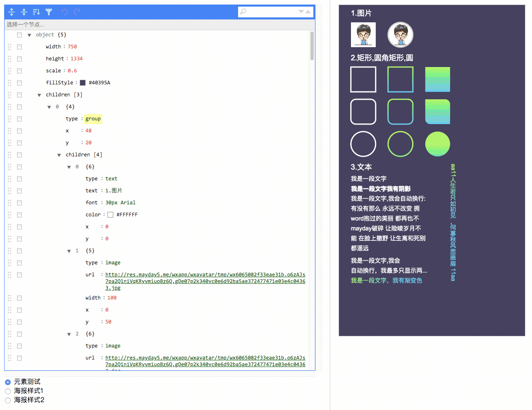Edit the y value 20
This screenshot has height=410, width=532.
pyautogui.click(x=88, y=143)
